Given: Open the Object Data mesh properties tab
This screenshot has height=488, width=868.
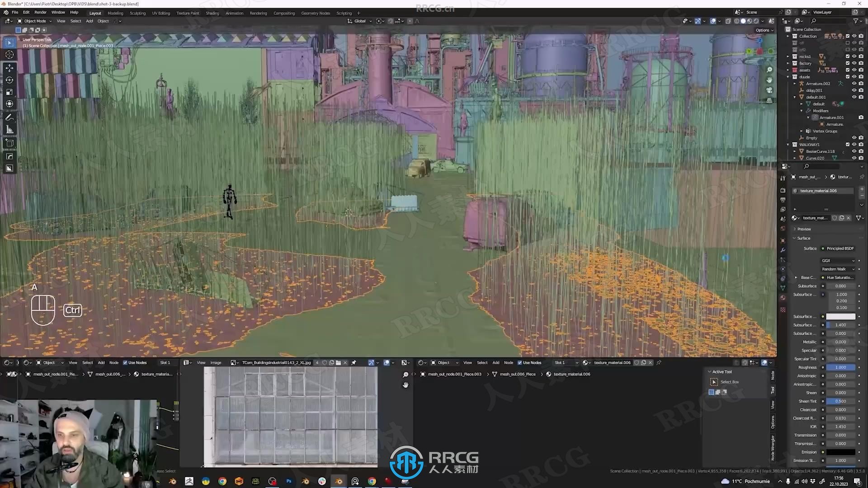Looking at the screenshot, I should point(783,288).
